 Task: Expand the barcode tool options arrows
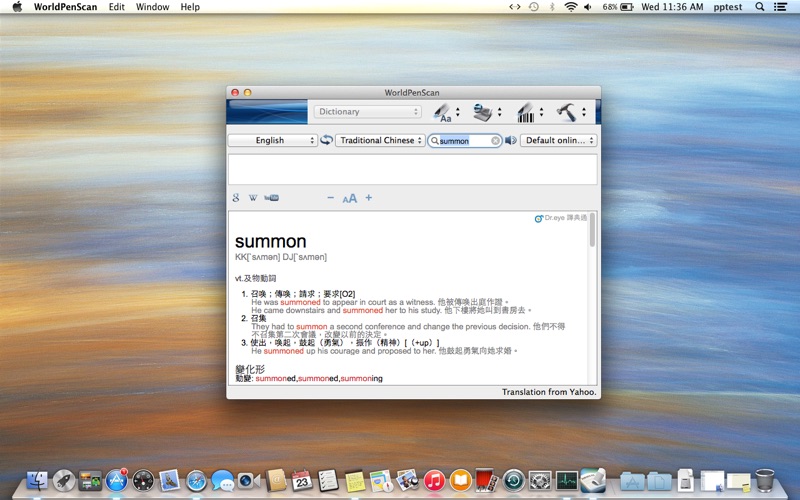pos(541,112)
